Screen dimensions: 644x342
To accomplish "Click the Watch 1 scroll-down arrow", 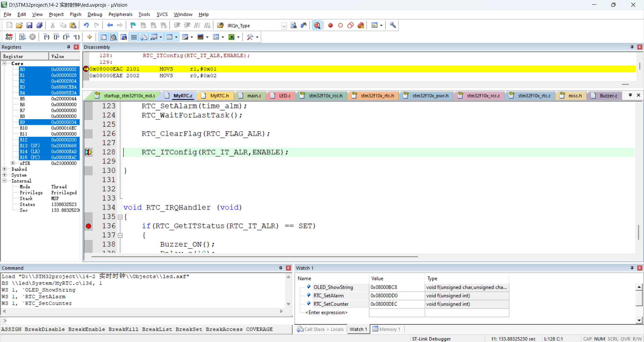I will tap(639, 320).
